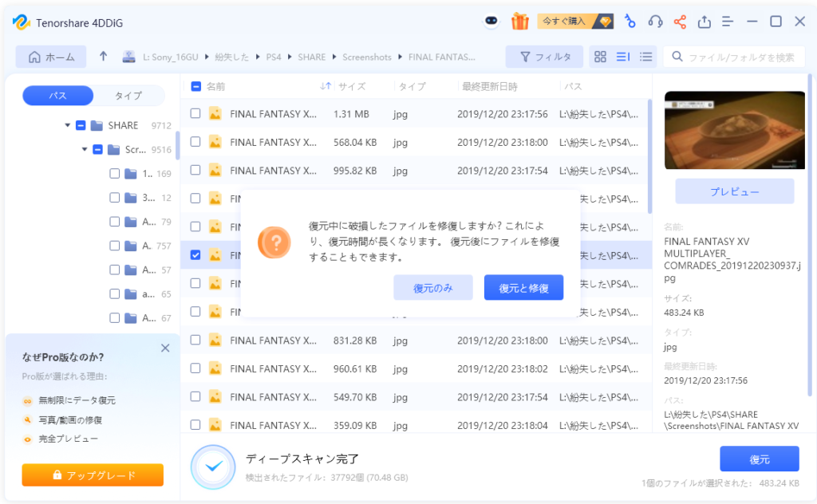Open the headset support icon
This screenshot has height=504, width=817.
pyautogui.click(x=655, y=22)
